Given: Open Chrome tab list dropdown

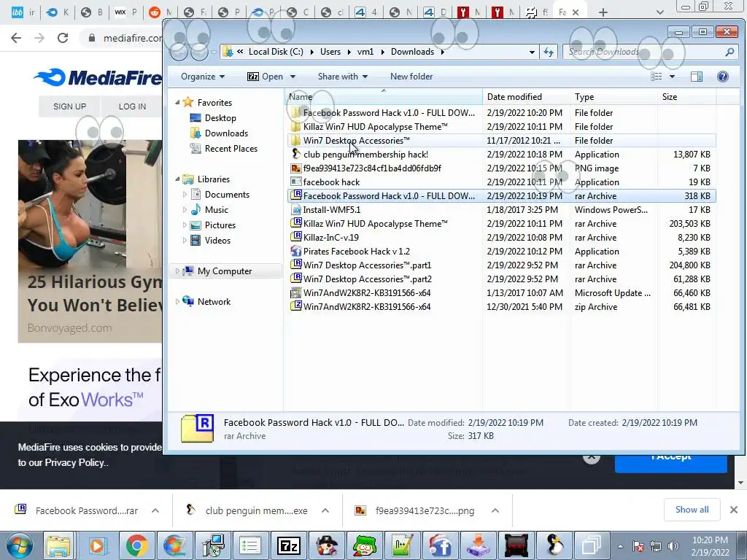Looking at the screenshot, I should coord(659,12).
